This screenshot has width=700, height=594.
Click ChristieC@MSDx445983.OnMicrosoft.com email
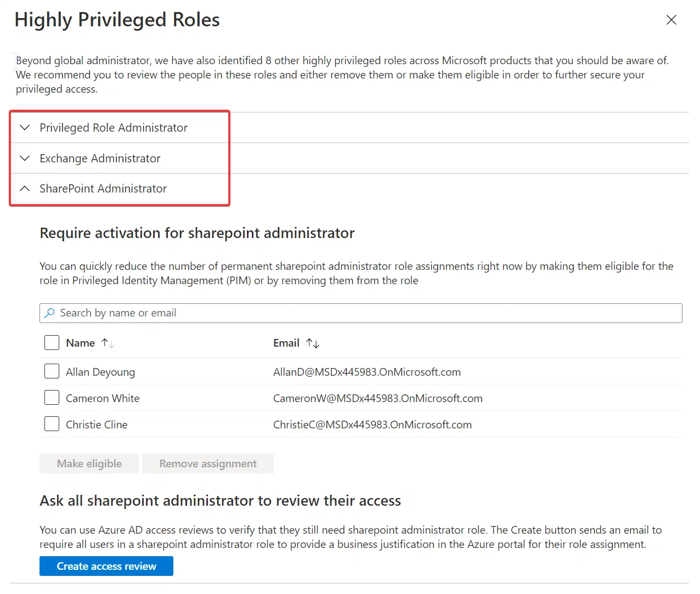tap(372, 425)
